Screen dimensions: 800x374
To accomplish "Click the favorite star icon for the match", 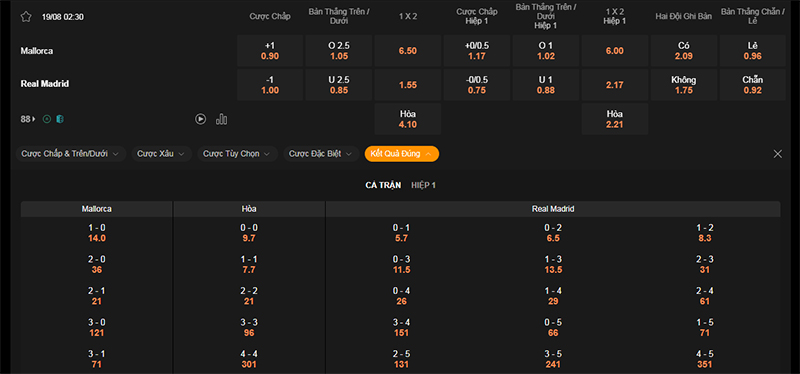I will (x=26, y=17).
